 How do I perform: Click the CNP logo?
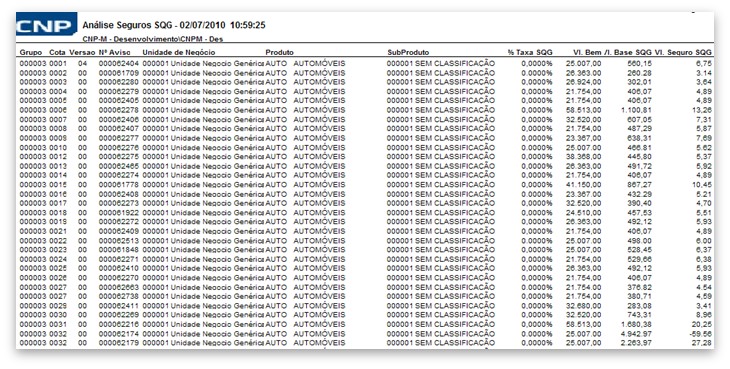[47, 24]
